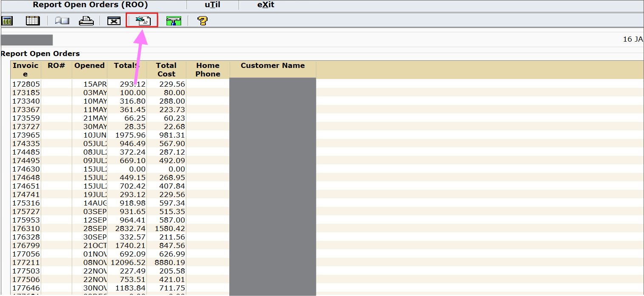Screen dimensions: 644x296
Task: Select invoice number 173559
Action: (26, 118)
